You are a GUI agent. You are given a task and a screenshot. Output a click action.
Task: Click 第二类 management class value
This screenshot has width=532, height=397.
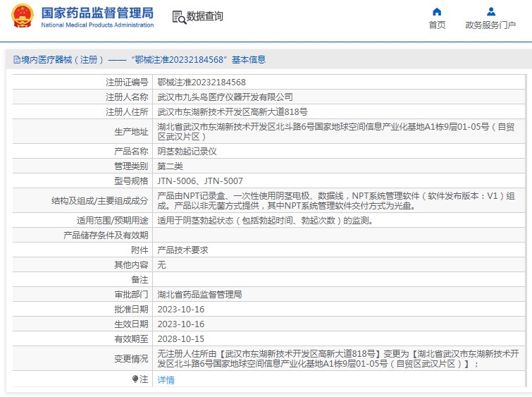170,166
